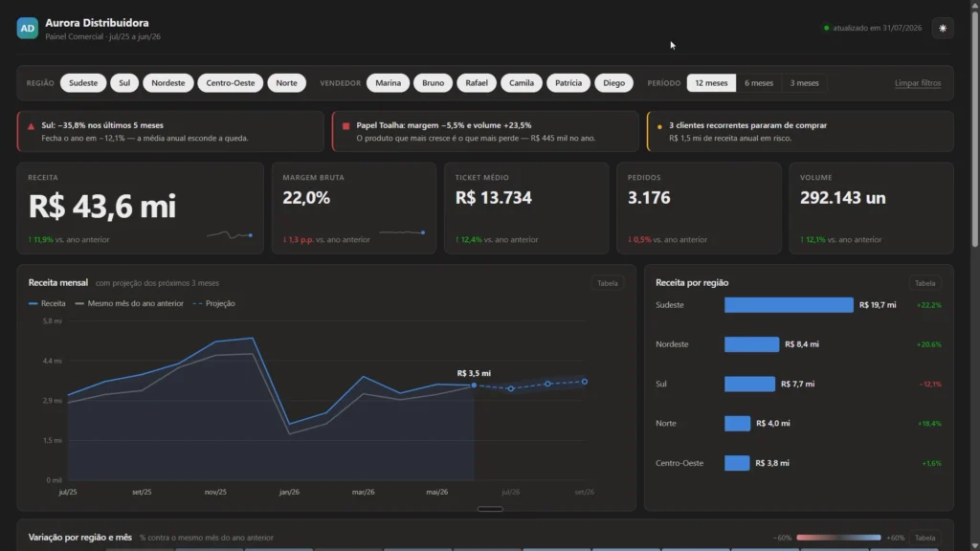Click the Margem Bruta sparkline
Viewport: 980px width, 551px height.
pos(402,232)
